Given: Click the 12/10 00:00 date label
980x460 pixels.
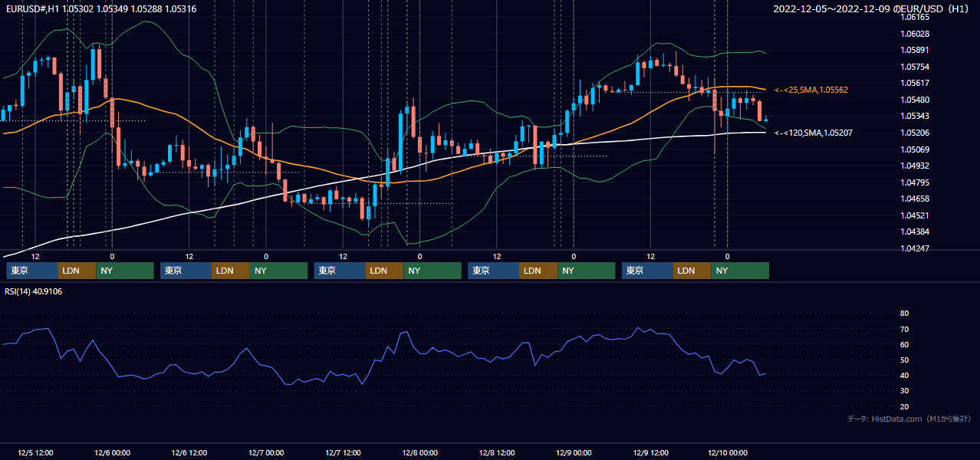Looking at the screenshot, I should [728, 452].
